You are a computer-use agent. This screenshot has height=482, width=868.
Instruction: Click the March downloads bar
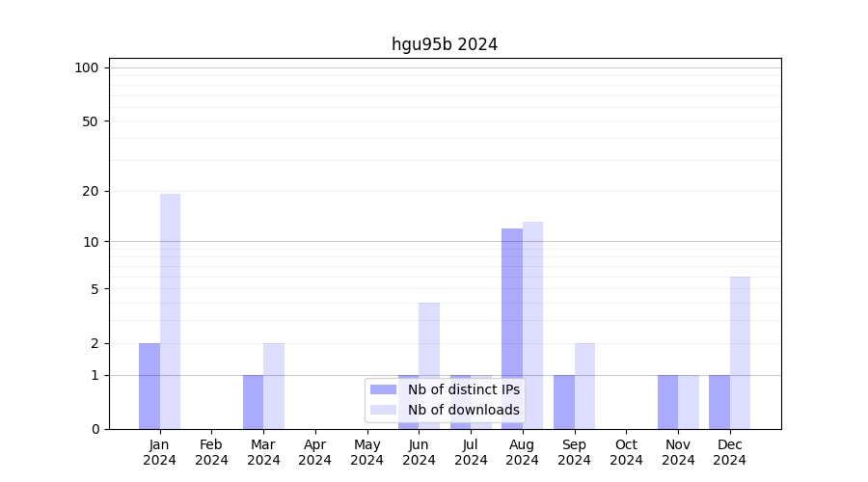coord(274,386)
